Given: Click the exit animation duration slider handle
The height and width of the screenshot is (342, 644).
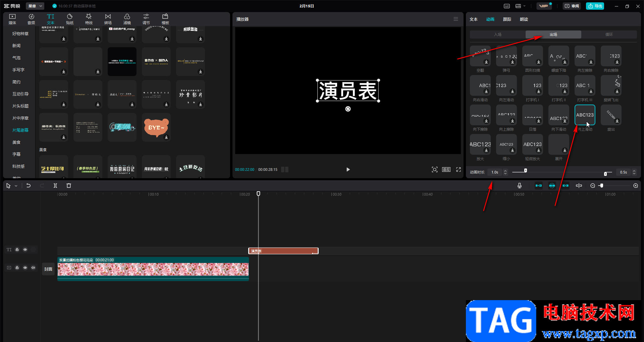Looking at the screenshot, I should (x=605, y=174).
